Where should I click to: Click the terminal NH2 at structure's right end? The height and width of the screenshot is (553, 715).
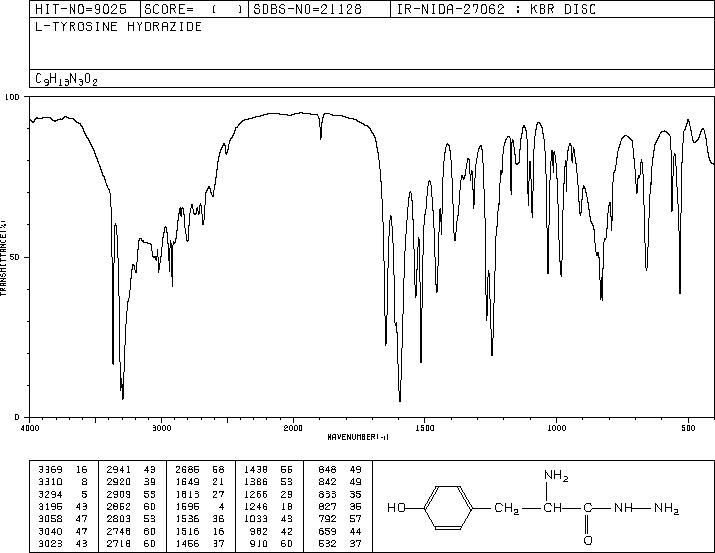point(667,508)
